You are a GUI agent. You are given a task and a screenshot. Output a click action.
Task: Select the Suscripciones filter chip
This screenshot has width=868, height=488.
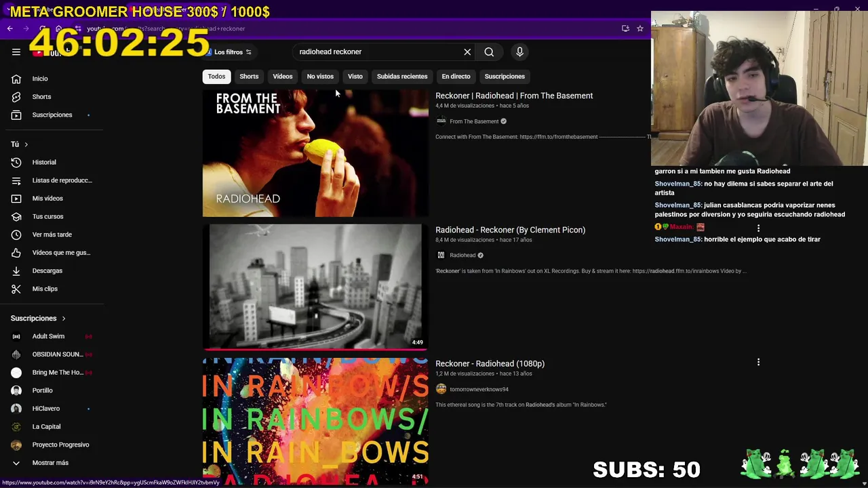pos(505,77)
